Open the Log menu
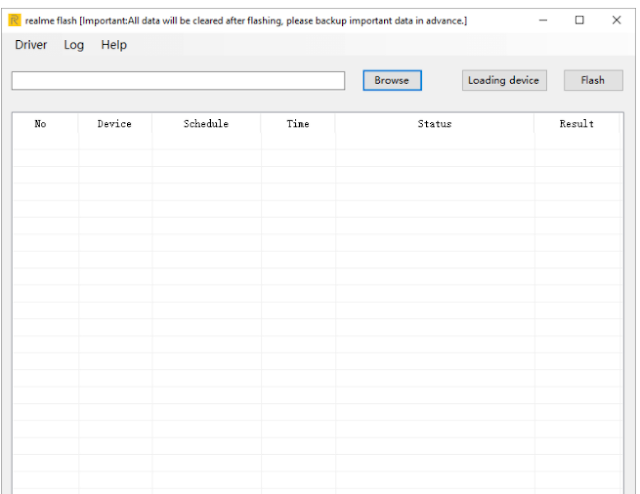The image size is (640, 494). coord(74,45)
